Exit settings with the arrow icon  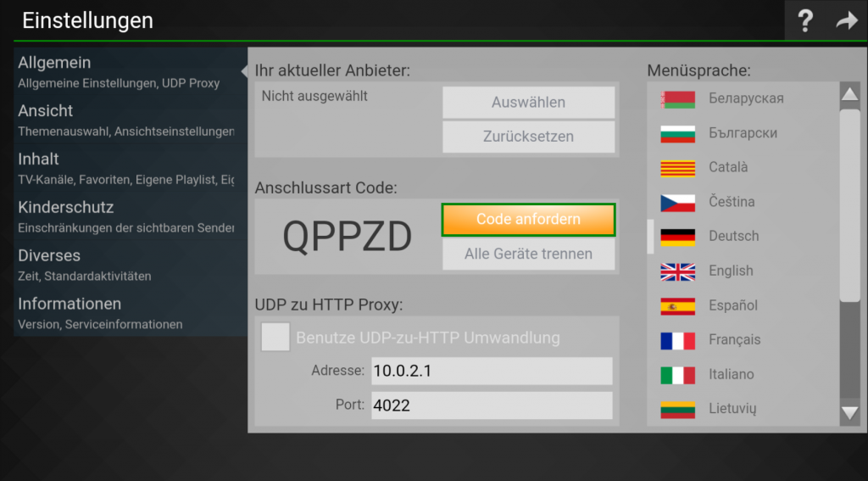click(847, 20)
